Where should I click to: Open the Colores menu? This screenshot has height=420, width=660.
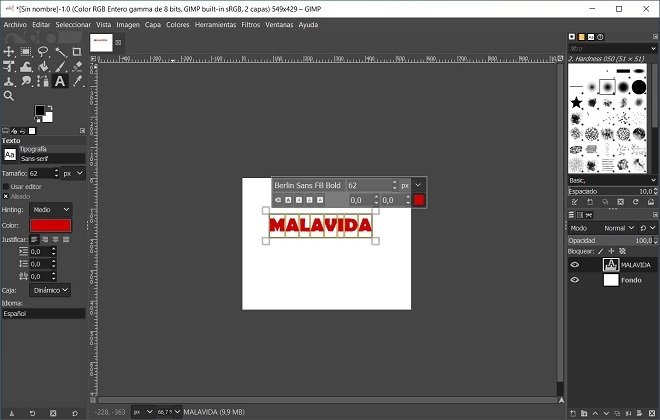click(x=178, y=25)
